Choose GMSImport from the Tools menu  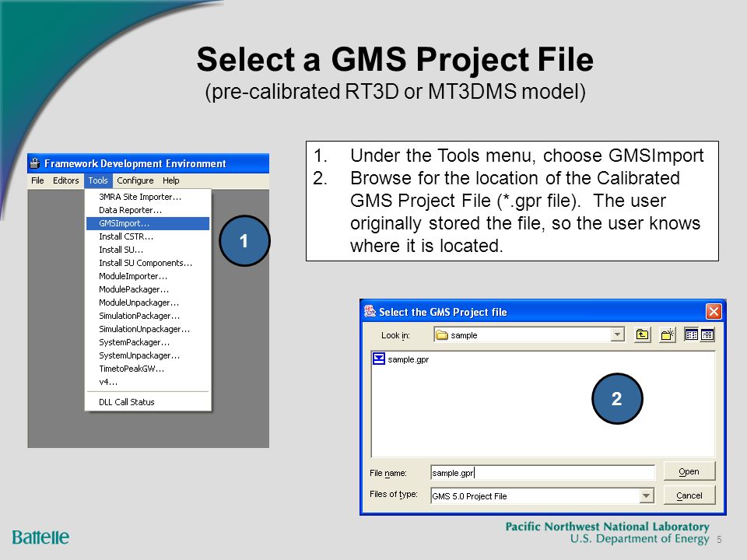(148, 223)
